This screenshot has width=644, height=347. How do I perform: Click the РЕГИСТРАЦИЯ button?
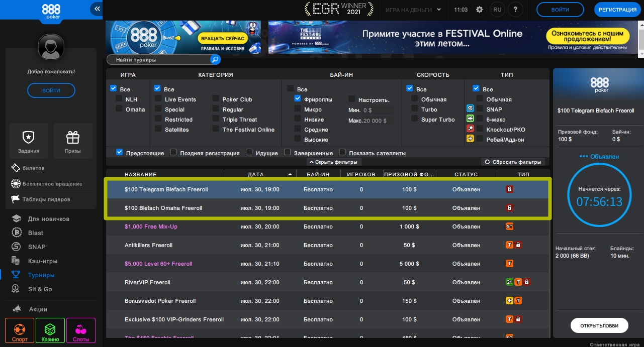tap(617, 10)
